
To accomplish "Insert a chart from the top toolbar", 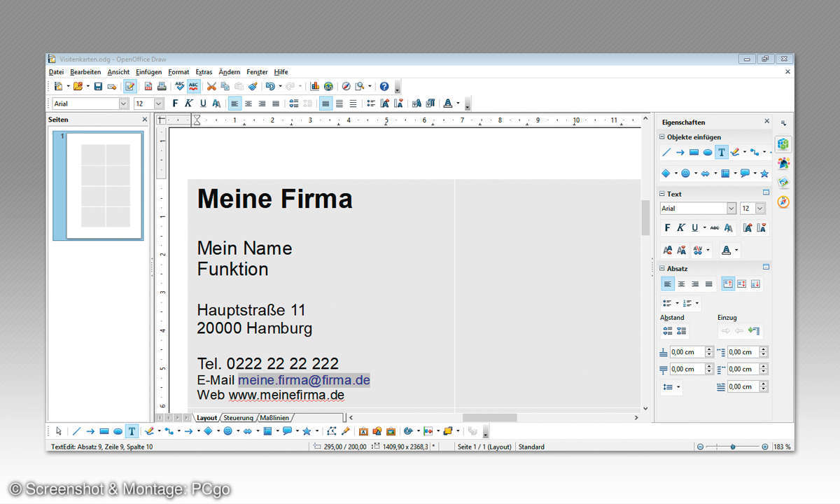I will 315,86.
